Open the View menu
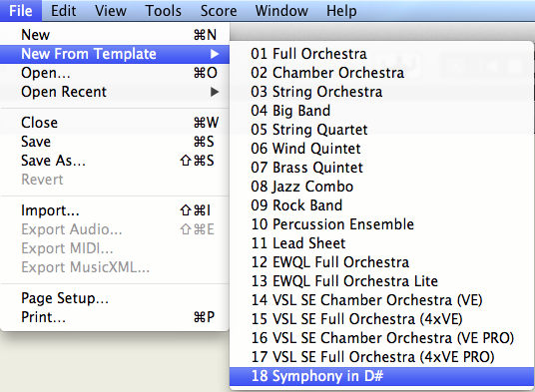The height and width of the screenshot is (392, 535). [x=111, y=11]
